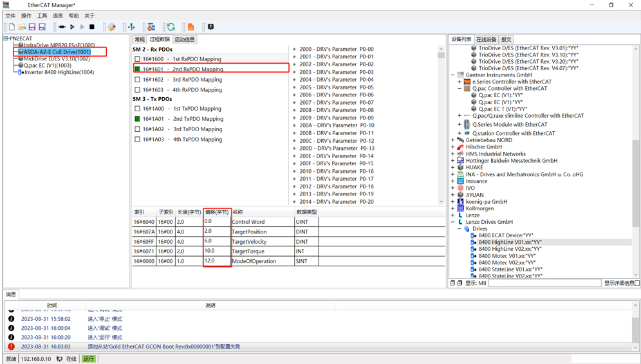
Task: Toggle 16#1601 2nd RxPDO Mapping checkbox
Action: click(x=137, y=69)
